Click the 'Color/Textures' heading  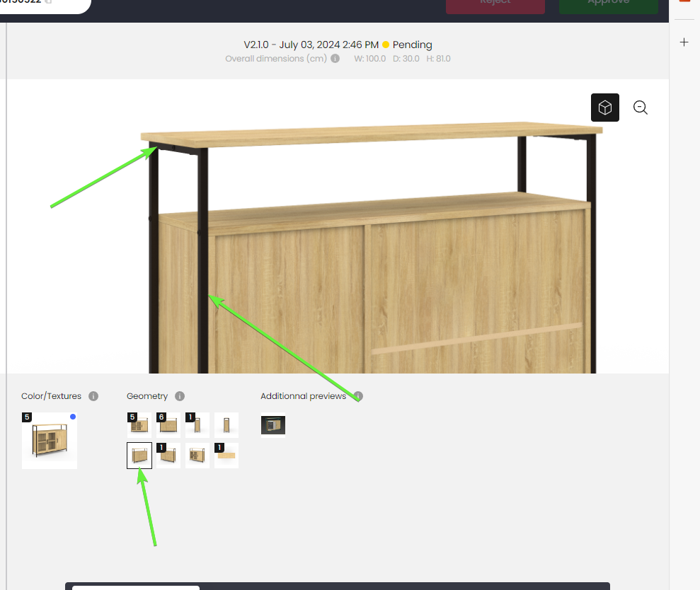point(52,396)
